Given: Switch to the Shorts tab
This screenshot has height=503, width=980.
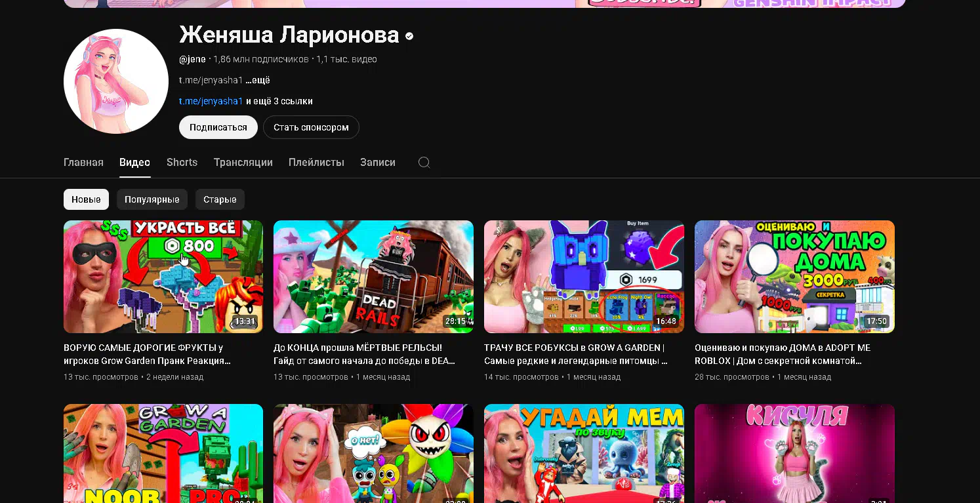Looking at the screenshot, I should [x=182, y=162].
